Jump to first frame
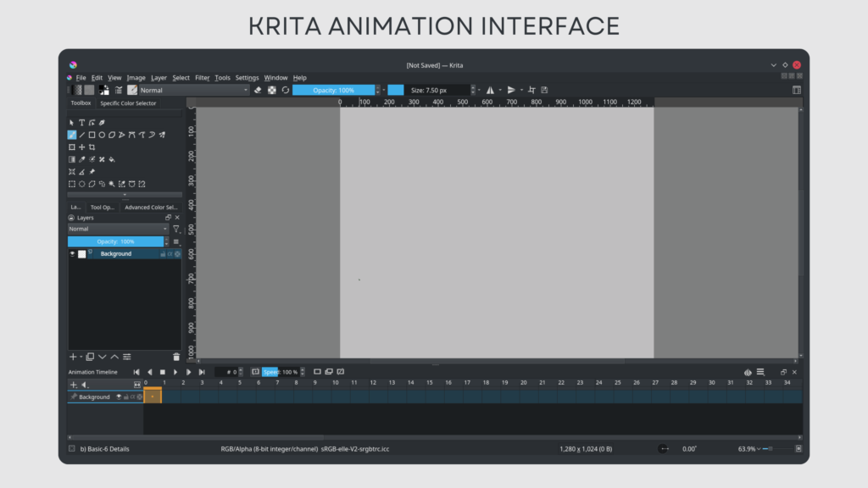 point(136,373)
